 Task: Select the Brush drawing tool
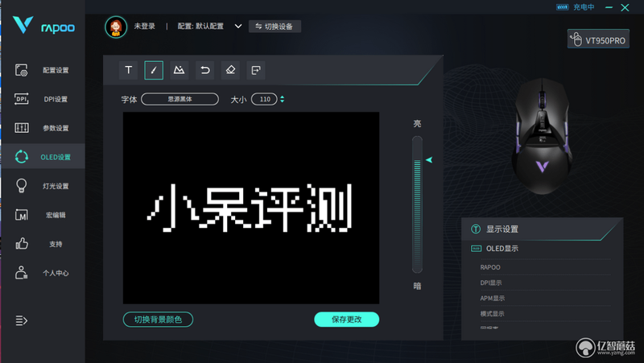(154, 70)
